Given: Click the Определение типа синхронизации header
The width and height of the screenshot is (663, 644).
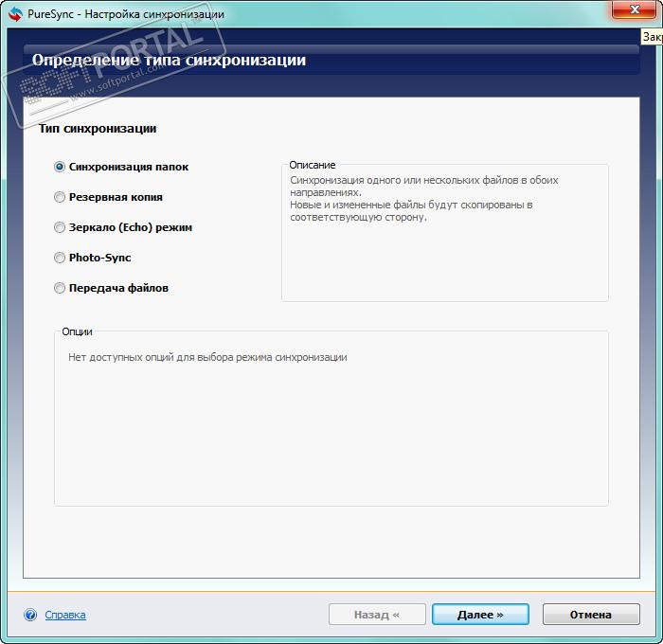Looking at the screenshot, I should tap(169, 60).
